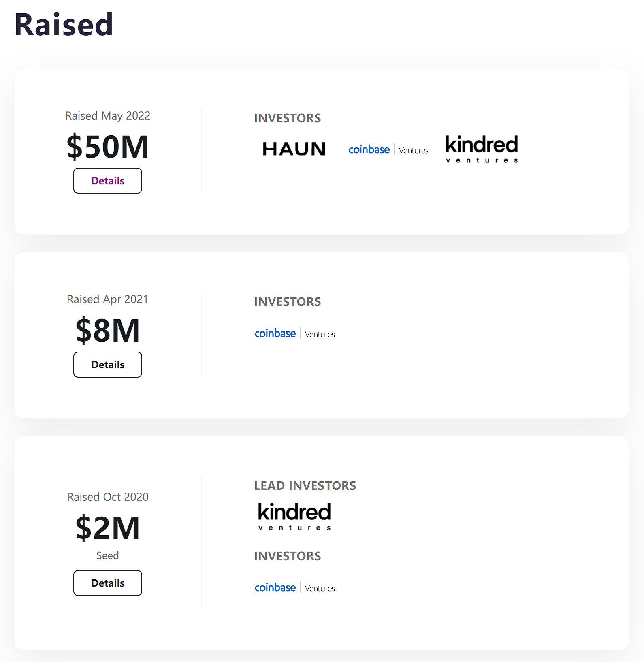
Task: Click the Raised Apr 2021 date label
Action: click(108, 299)
